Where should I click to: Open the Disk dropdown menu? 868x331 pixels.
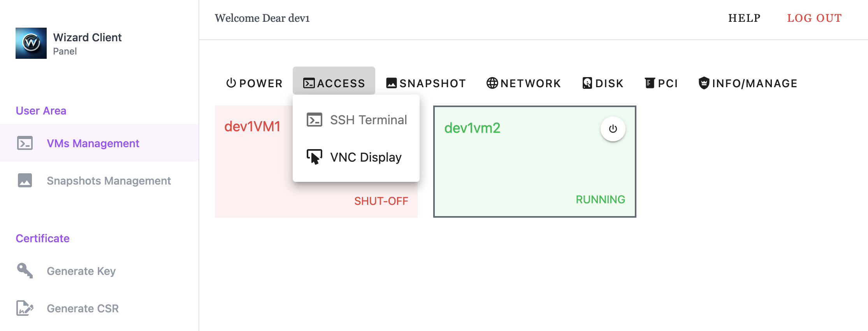603,83
